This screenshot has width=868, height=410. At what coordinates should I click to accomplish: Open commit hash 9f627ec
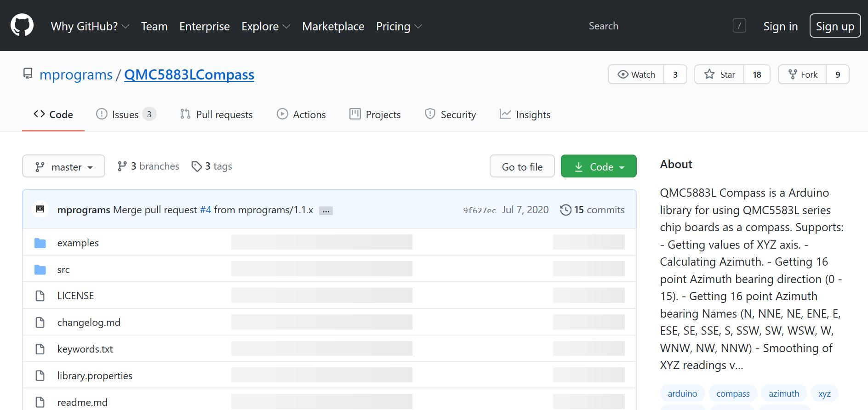point(480,210)
